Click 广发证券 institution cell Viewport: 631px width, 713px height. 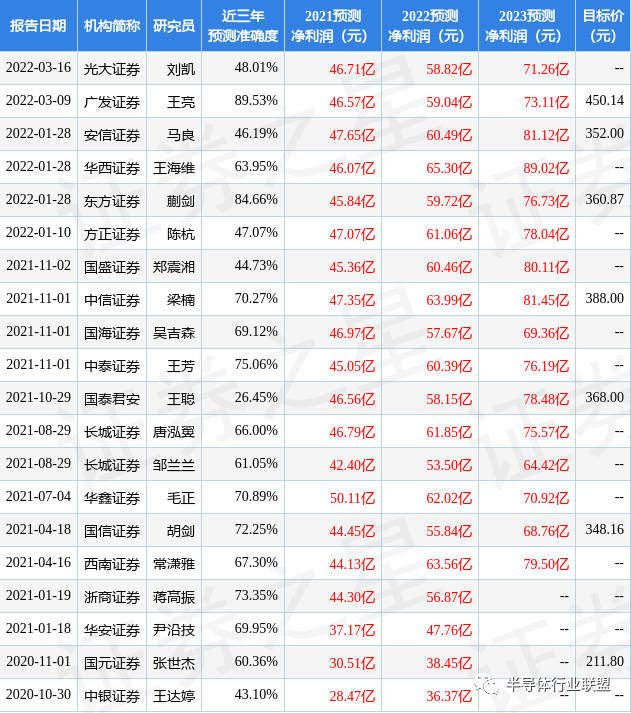click(x=112, y=102)
